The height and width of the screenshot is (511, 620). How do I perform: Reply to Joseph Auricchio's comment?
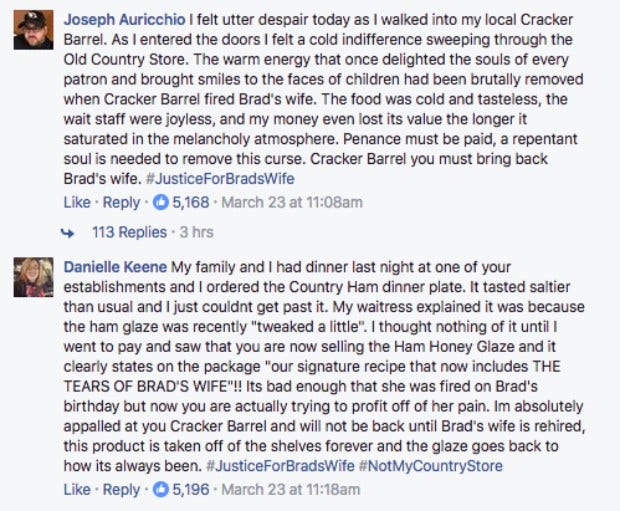coord(121,203)
